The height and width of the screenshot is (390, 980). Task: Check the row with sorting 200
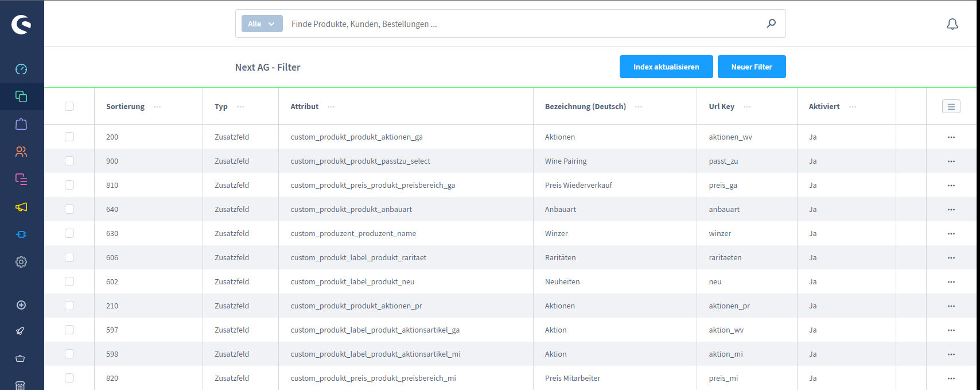pyautogui.click(x=69, y=137)
